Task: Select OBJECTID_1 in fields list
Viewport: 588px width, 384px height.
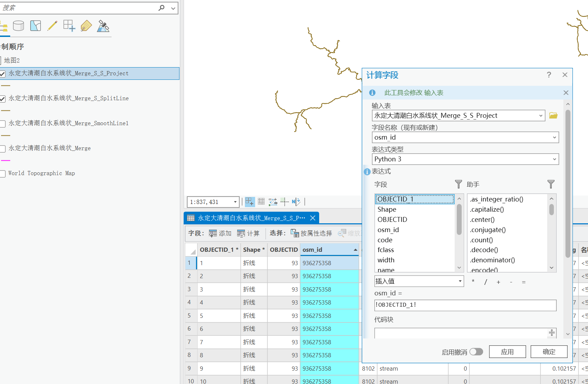Action: 415,199
